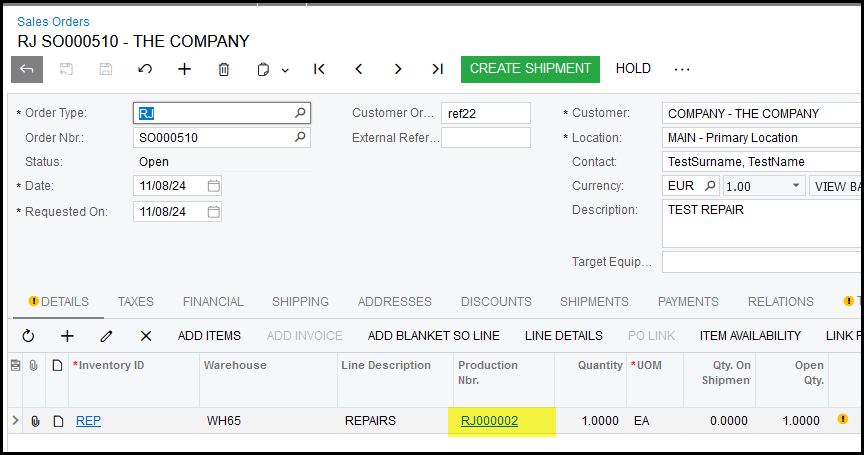The width and height of the screenshot is (864, 455).
Task: Click the Customer Order ref22 field
Action: [485, 113]
